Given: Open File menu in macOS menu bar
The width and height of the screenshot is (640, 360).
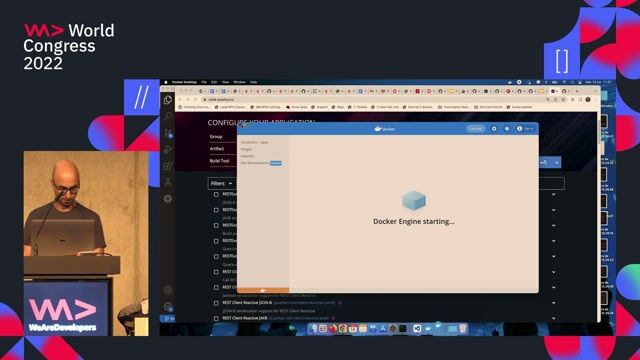Looking at the screenshot, I should pyautogui.click(x=204, y=82).
